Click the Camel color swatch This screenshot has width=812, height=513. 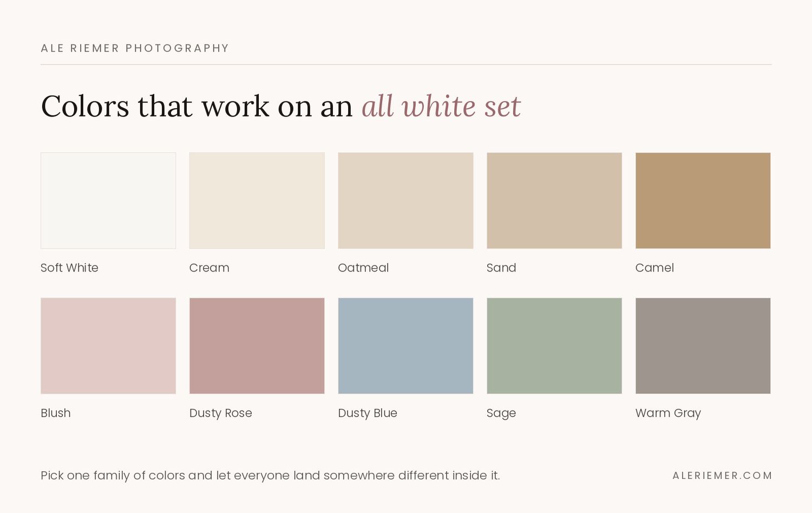[703, 200]
